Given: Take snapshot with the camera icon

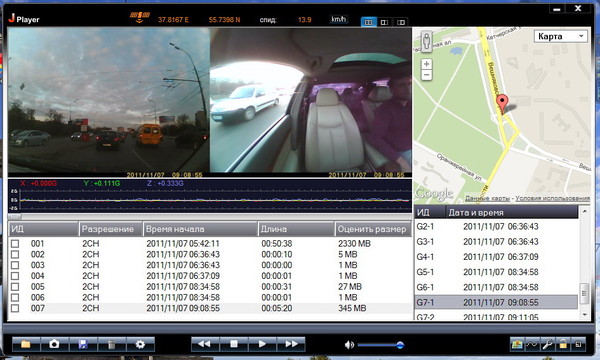Looking at the screenshot, I should (54, 344).
